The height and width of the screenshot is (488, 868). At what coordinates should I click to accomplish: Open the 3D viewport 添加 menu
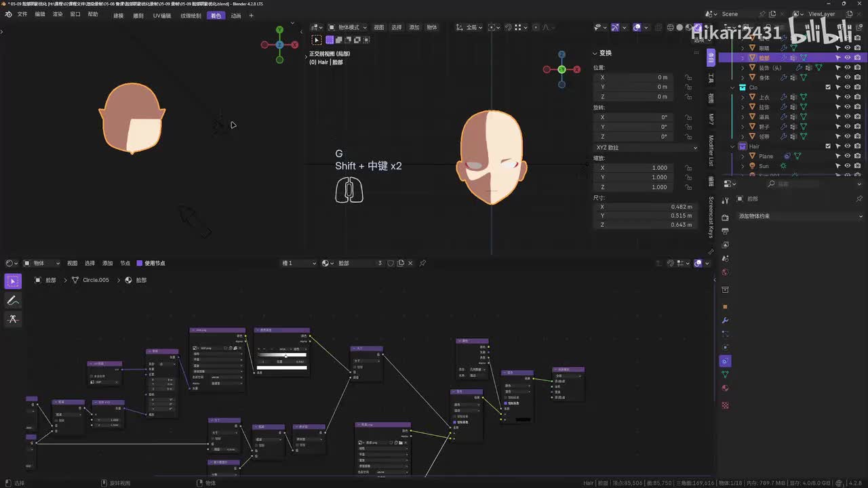point(414,27)
